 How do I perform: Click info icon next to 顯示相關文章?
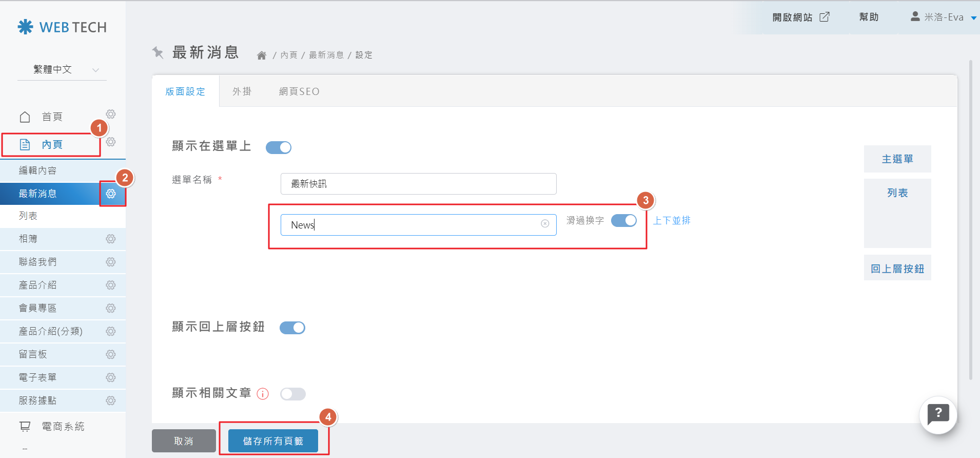[263, 394]
